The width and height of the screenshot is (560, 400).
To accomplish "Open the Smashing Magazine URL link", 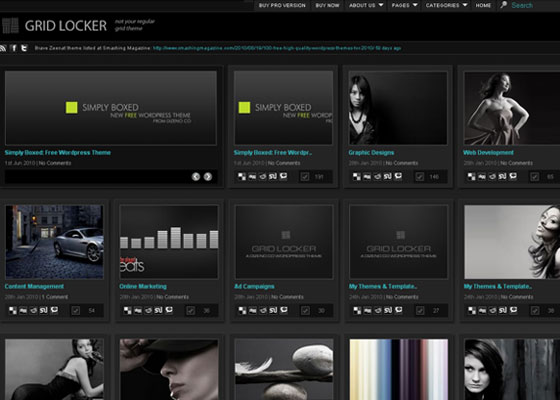I will coord(276,48).
